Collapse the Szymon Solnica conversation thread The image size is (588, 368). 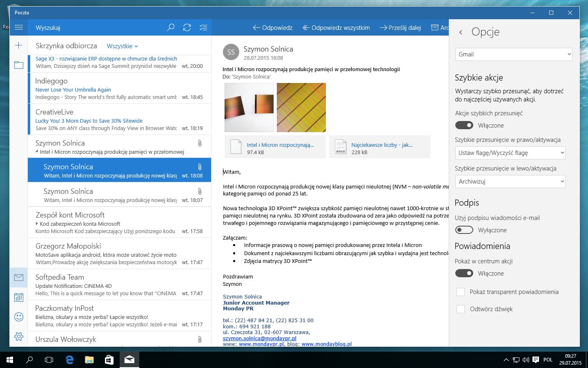pyautogui.click(x=37, y=152)
